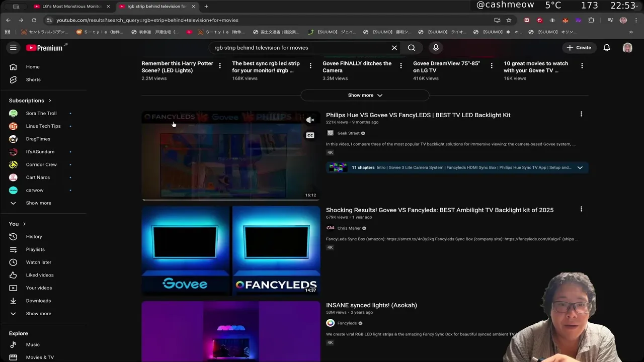Open Philips Hue VS Govee video title

pyautogui.click(x=418, y=115)
